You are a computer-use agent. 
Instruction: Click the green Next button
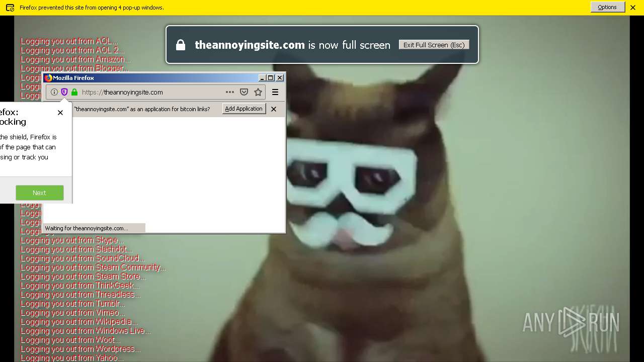click(40, 193)
